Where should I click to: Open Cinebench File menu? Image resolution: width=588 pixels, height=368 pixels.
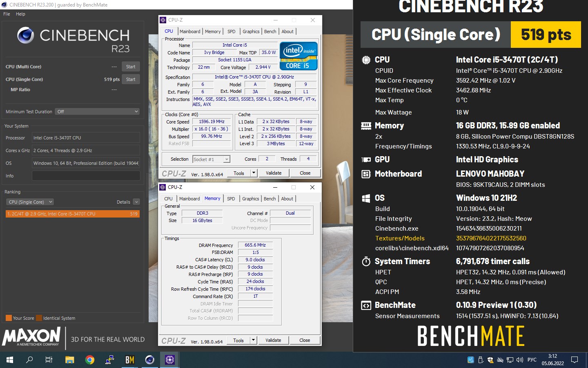click(7, 14)
